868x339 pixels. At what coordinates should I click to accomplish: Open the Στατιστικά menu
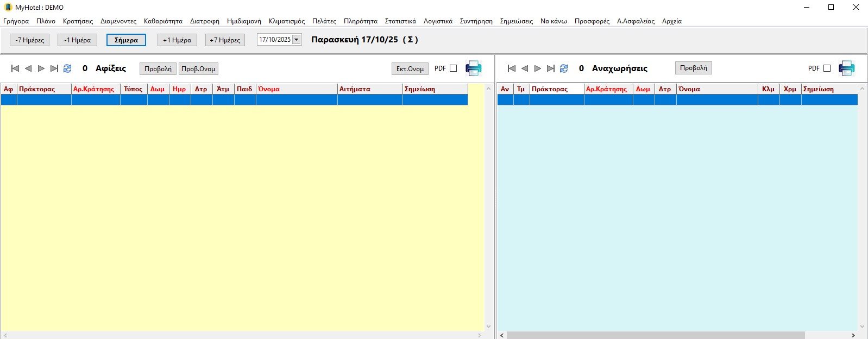point(400,21)
